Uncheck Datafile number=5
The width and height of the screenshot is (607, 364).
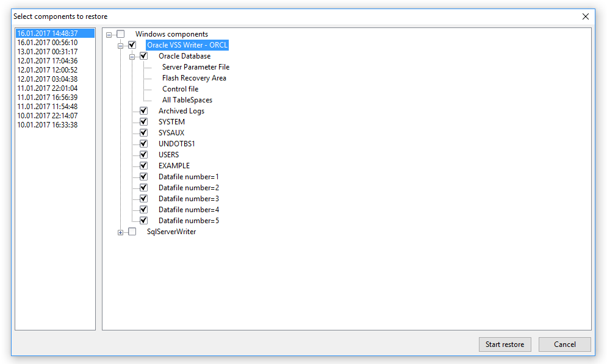(143, 220)
